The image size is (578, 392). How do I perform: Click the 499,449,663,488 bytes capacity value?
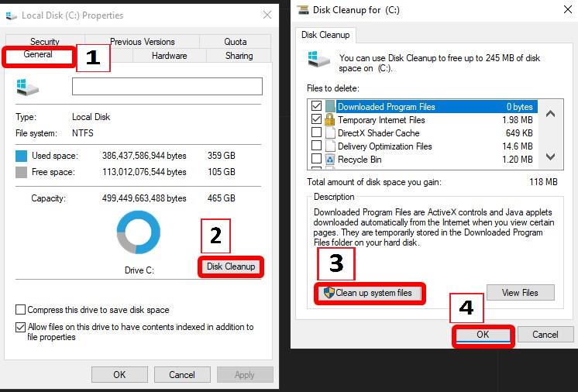pyautogui.click(x=144, y=198)
